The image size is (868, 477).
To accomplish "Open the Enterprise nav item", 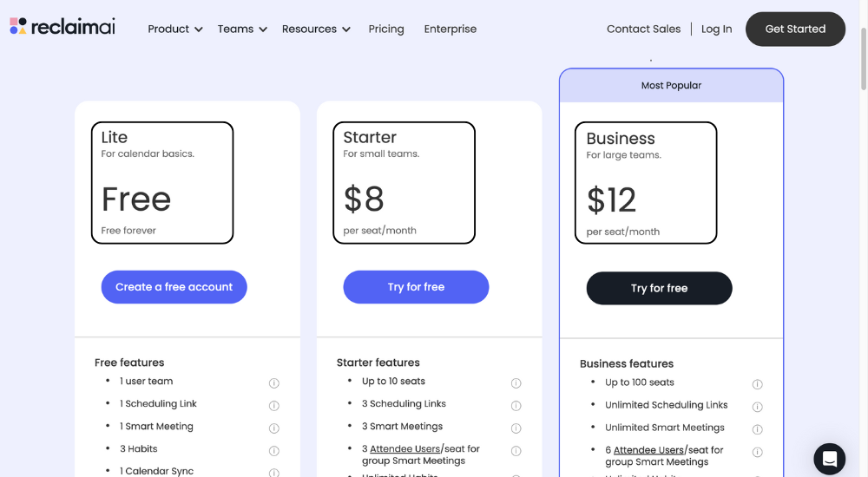I will coord(450,29).
